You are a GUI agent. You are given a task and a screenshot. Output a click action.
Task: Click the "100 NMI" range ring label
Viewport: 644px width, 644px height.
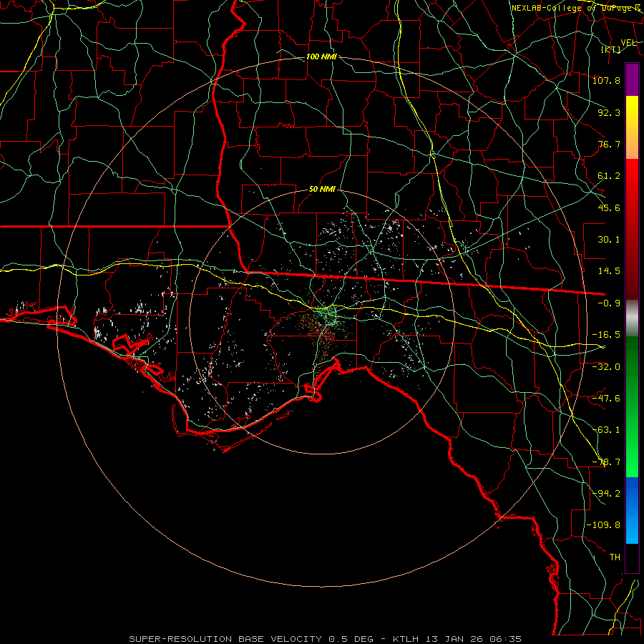click(321, 57)
